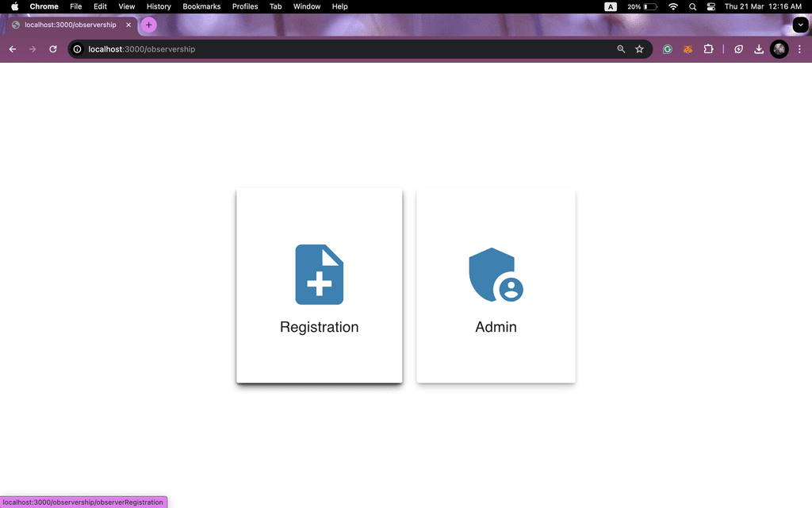Expand the tab search dropdown arrow

799,25
